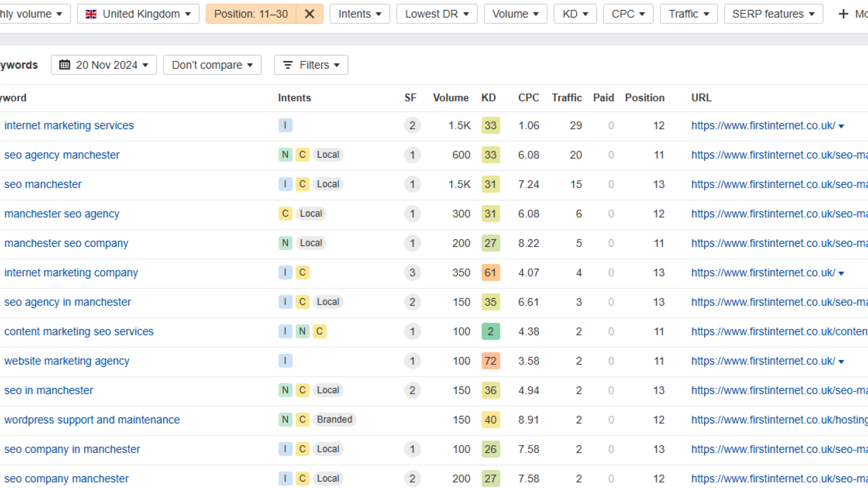Open the content marketing seo services keyword
This screenshot has width=868, height=488.
(x=79, y=331)
